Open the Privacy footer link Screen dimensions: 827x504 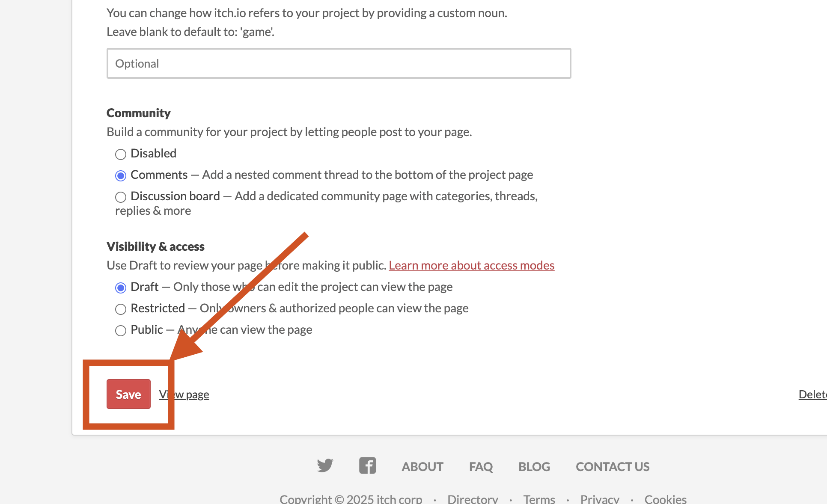(x=600, y=499)
